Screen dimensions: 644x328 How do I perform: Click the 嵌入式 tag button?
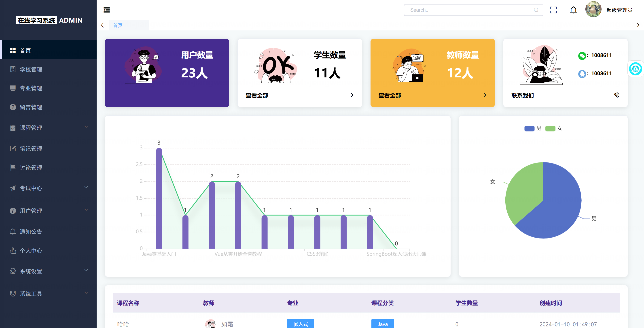300,324
